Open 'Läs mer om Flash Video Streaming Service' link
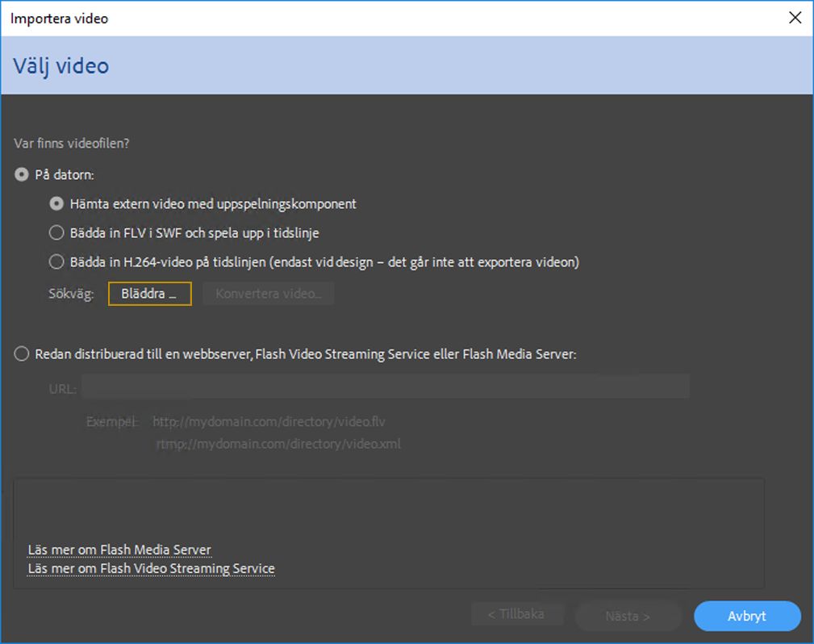This screenshot has height=644, width=814. pos(151,568)
